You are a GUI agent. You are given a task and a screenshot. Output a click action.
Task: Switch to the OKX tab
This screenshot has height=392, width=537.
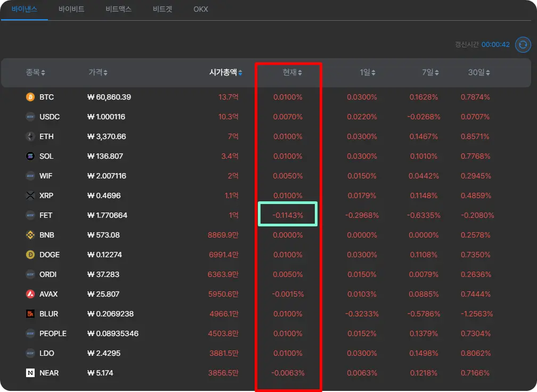pos(201,9)
